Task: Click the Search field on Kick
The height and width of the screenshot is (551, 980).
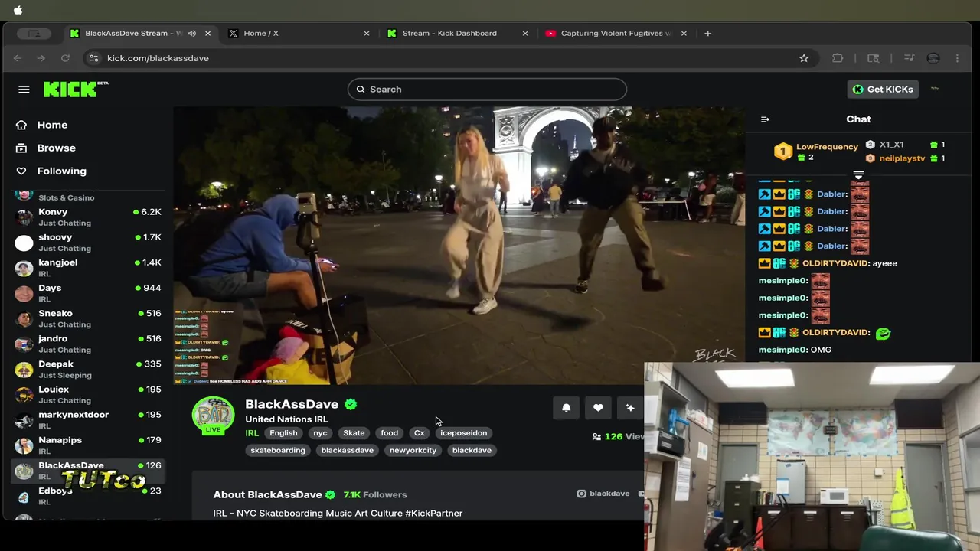Action: 487,90
